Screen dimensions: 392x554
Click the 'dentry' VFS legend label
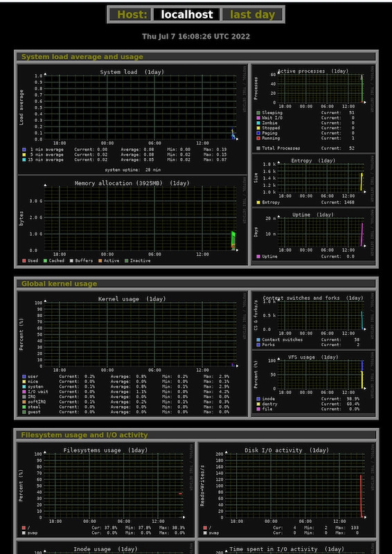pos(269,404)
